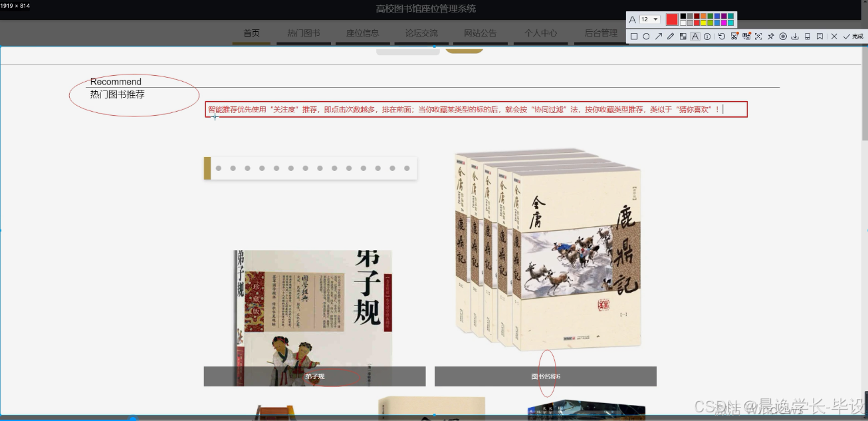Pick the magenta color swatch

(x=724, y=23)
